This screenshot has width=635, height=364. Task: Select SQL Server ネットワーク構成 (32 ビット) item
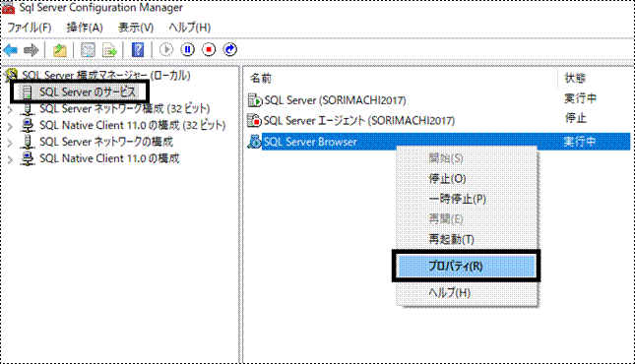(x=125, y=108)
